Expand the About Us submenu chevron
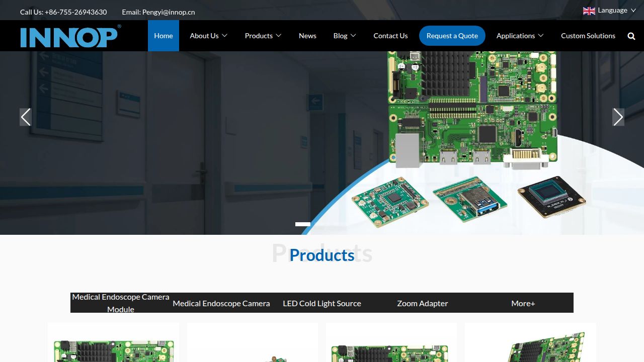This screenshot has height=362, width=644. click(x=224, y=35)
